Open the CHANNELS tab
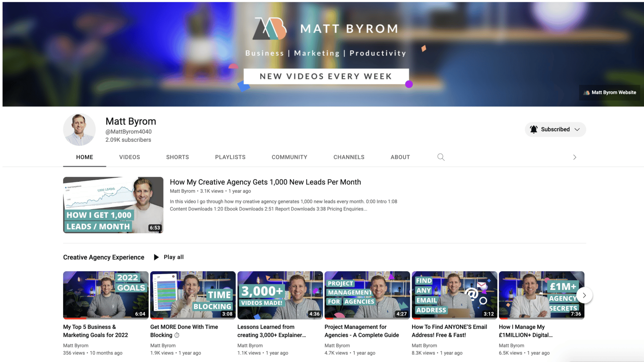 (x=349, y=157)
